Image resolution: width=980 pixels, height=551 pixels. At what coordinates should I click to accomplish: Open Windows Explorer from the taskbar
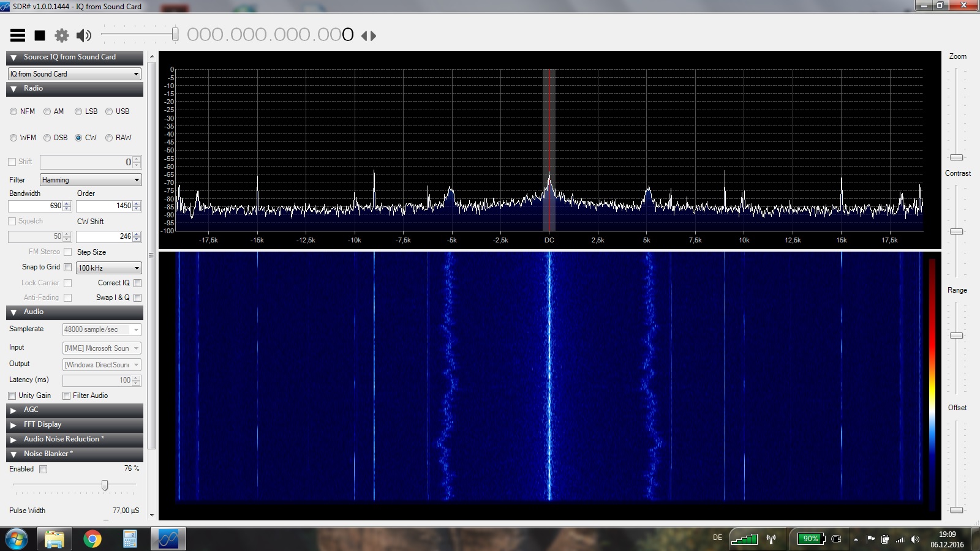click(x=55, y=539)
